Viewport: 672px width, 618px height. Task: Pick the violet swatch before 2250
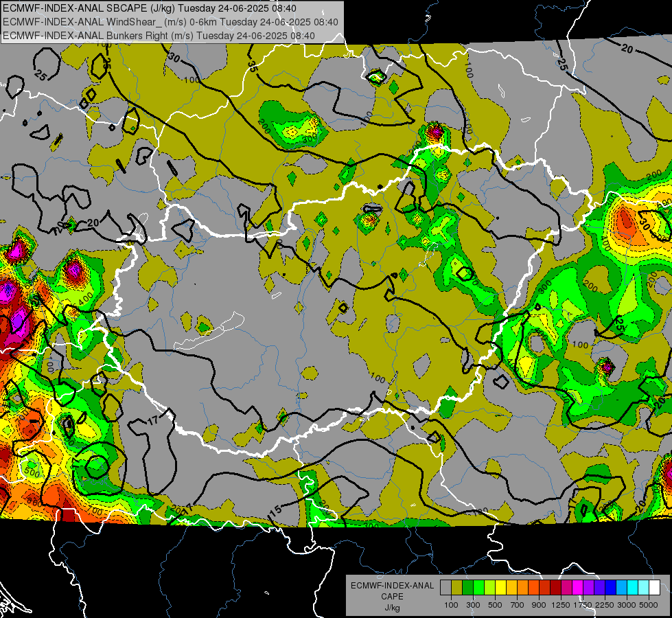point(599,588)
